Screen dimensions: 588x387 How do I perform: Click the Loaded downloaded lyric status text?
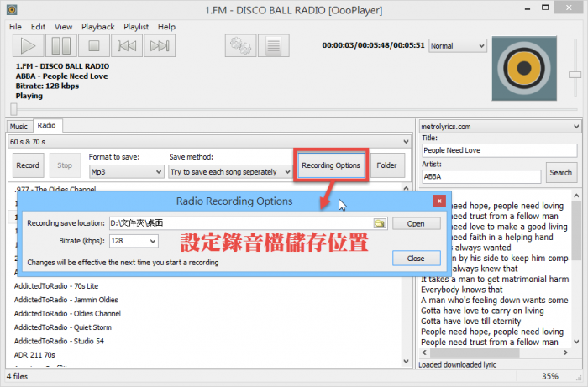458,364
